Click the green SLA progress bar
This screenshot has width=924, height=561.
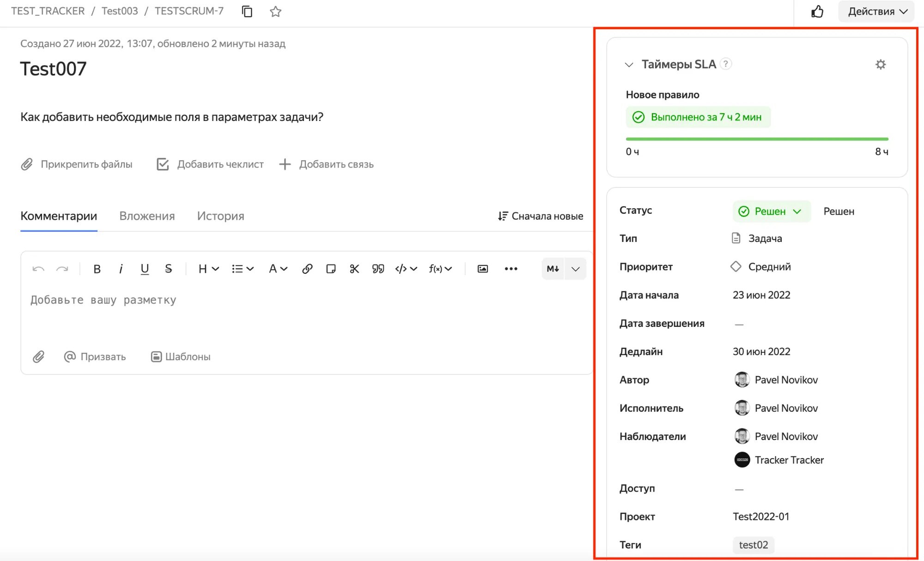pos(757,139)
